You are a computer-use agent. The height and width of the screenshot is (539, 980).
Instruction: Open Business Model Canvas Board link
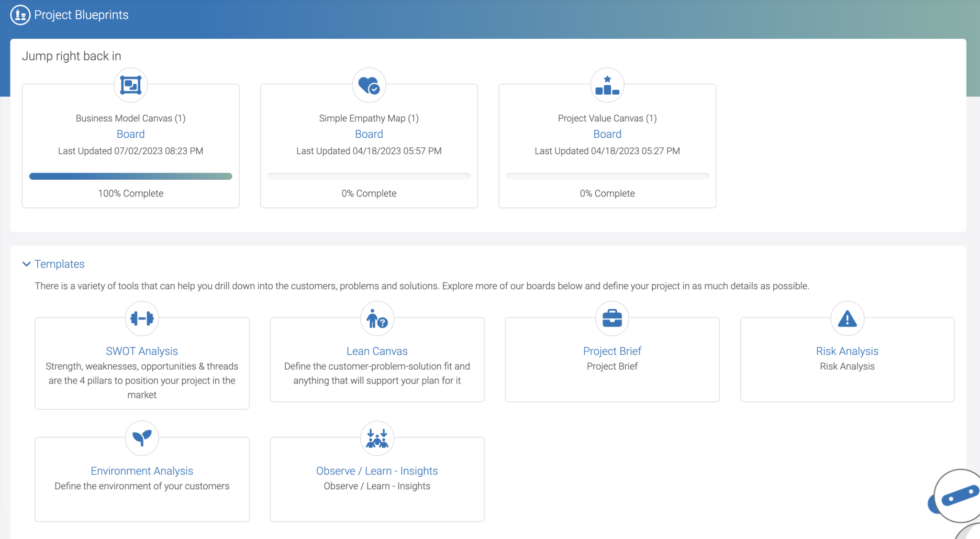point(131,134)
